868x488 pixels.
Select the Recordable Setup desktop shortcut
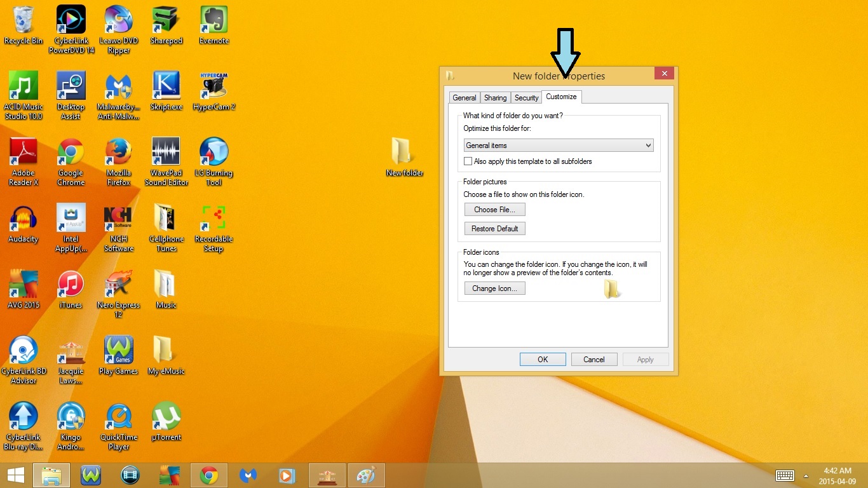pyautogui.click(x=214, y=227)
